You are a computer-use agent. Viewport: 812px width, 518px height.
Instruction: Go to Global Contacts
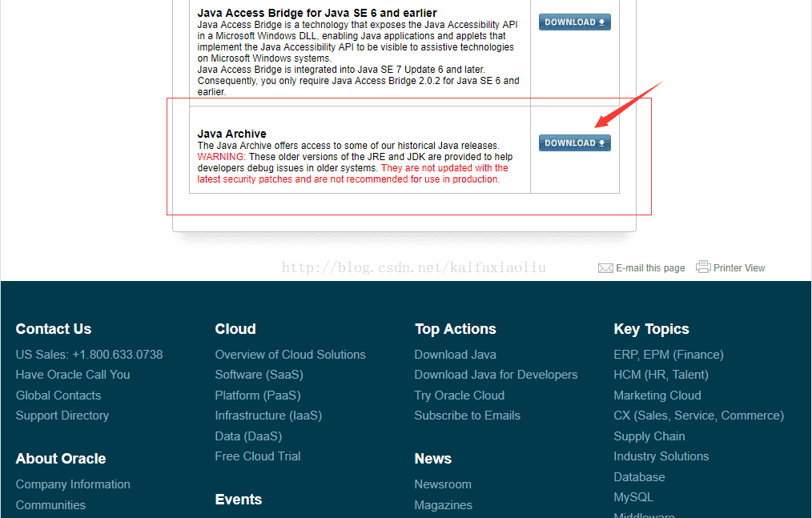(58, 396)
